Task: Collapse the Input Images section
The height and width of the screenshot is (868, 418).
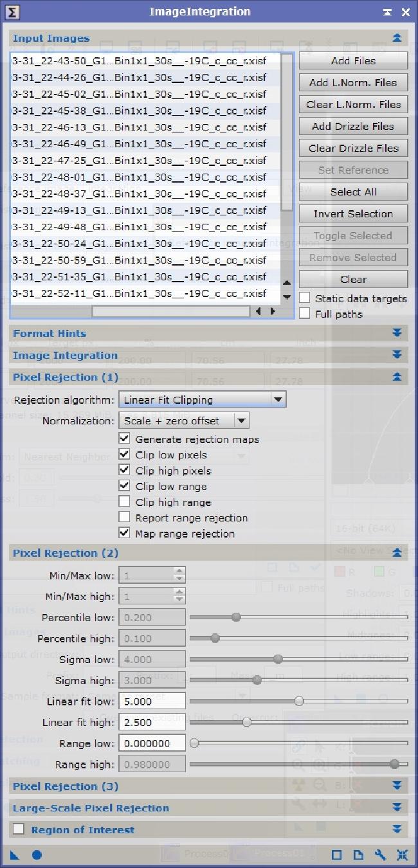Action: (397, 38)
